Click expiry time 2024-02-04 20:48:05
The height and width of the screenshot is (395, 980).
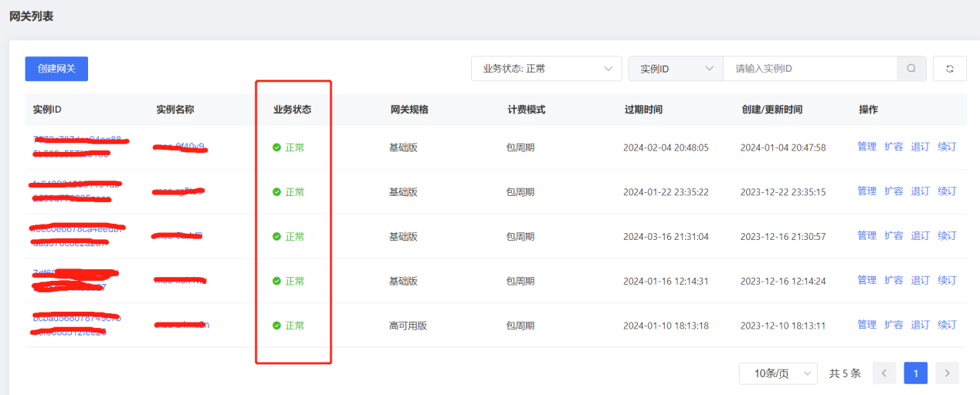666,147
